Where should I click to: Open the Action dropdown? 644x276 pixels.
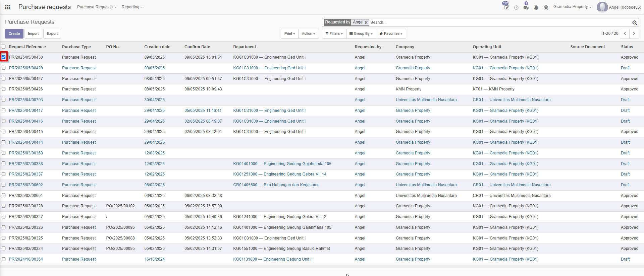pyautogui.click(x=308, y=33)
